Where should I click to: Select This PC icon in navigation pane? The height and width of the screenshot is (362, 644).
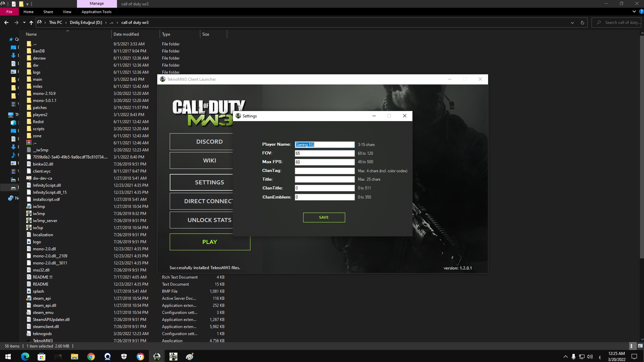[x=11, y=115]
